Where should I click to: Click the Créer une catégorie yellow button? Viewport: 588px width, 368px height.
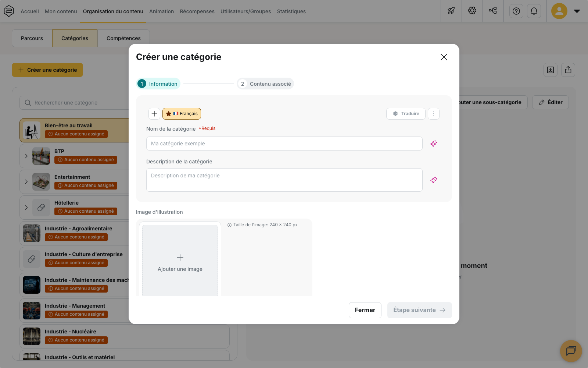click(47, 70)
